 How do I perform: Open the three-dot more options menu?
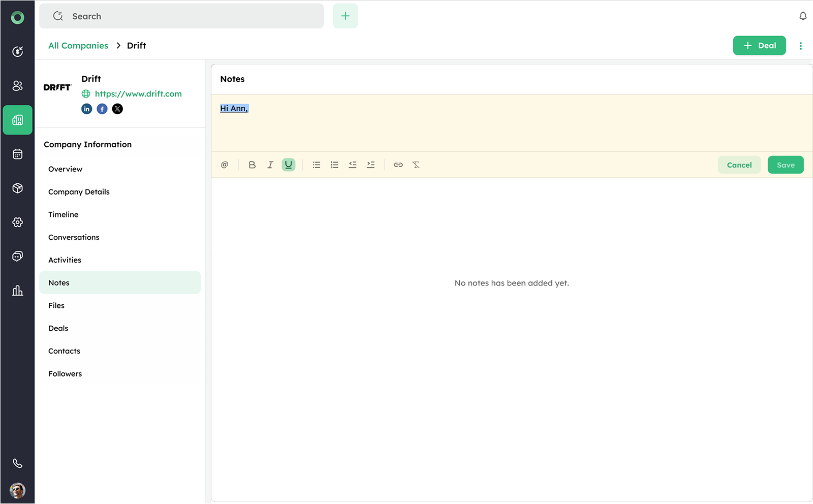pos(801,46)
